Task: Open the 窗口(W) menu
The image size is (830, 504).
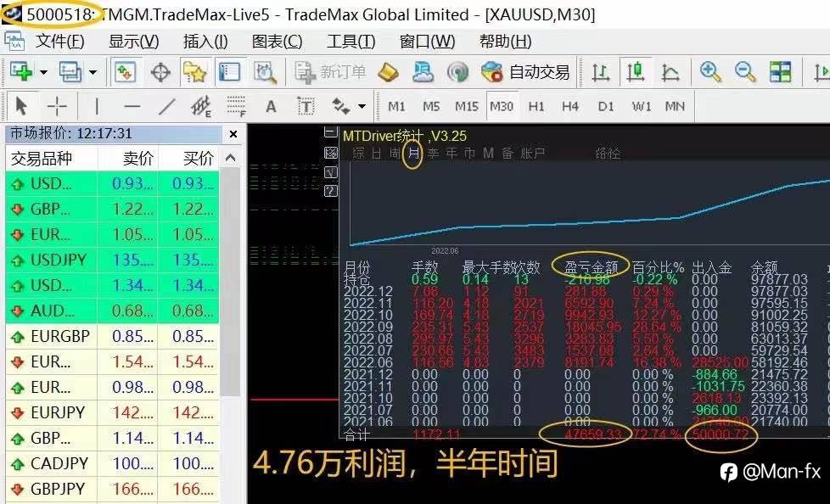Action: pyautogui.click(x=427, y=42)
